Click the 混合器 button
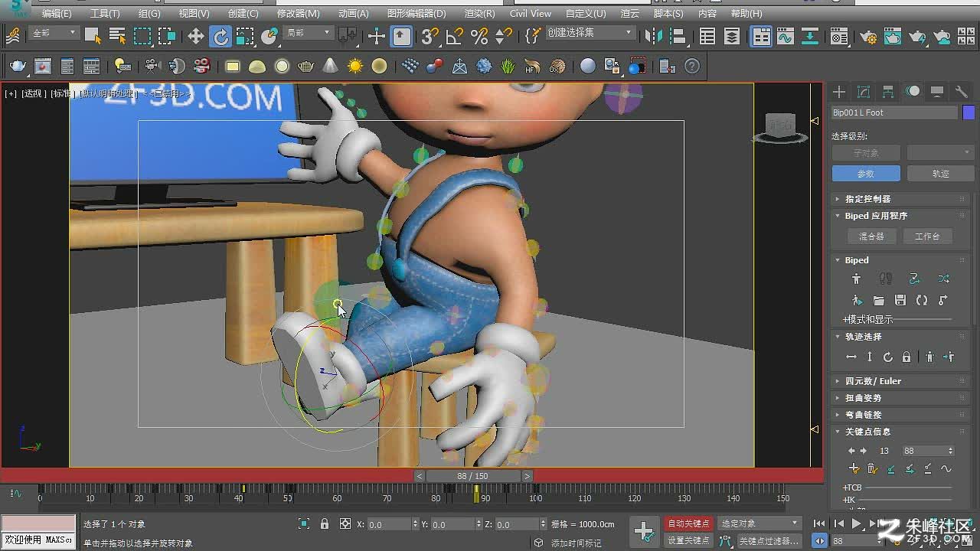 [871, 236]
